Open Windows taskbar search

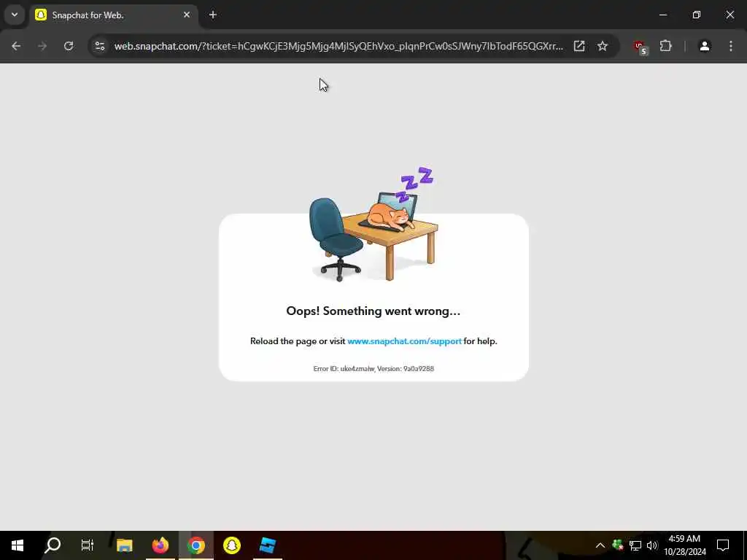point(53,545)
